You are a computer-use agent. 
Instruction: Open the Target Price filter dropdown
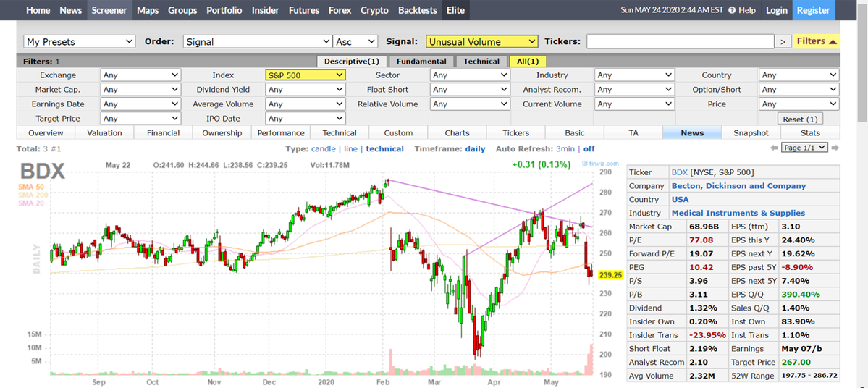140,118
